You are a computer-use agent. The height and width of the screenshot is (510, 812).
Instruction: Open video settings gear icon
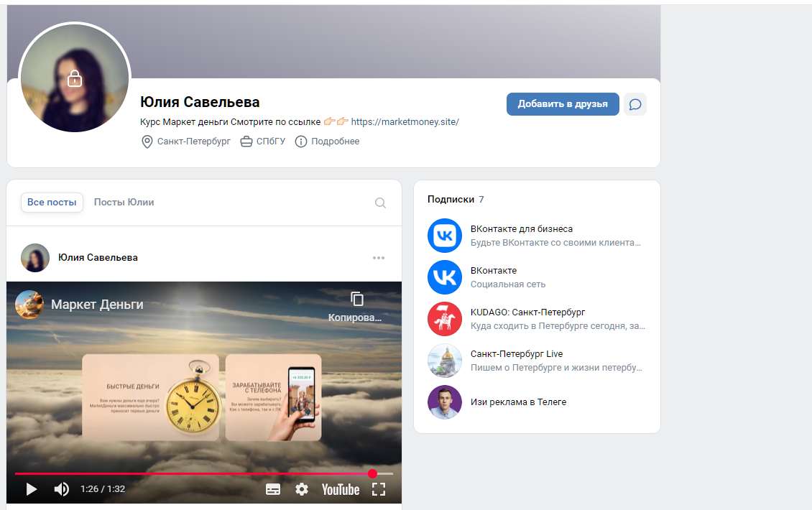pos(301,489)
